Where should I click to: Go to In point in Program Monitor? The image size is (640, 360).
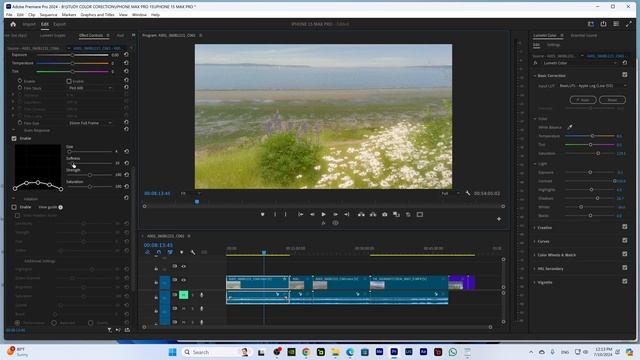click(x=300, y=214)
